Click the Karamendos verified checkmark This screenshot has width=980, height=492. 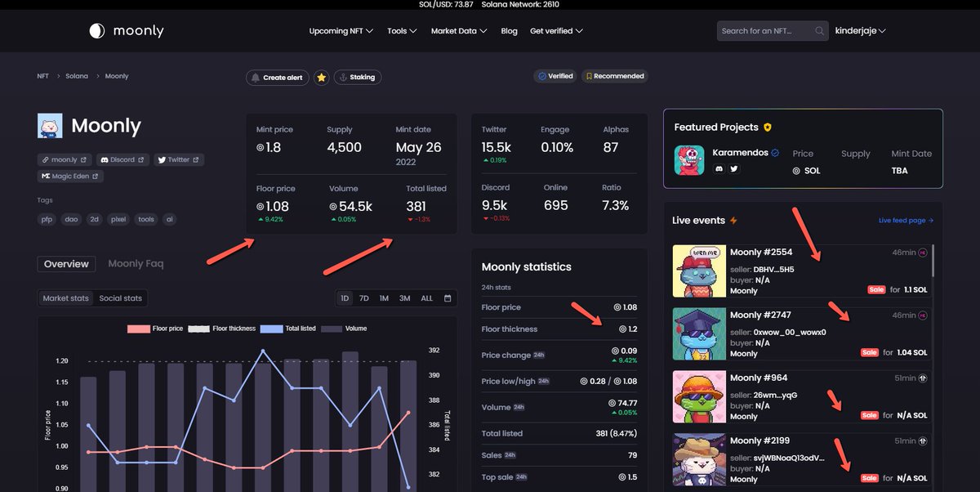(x=775, y=153)
